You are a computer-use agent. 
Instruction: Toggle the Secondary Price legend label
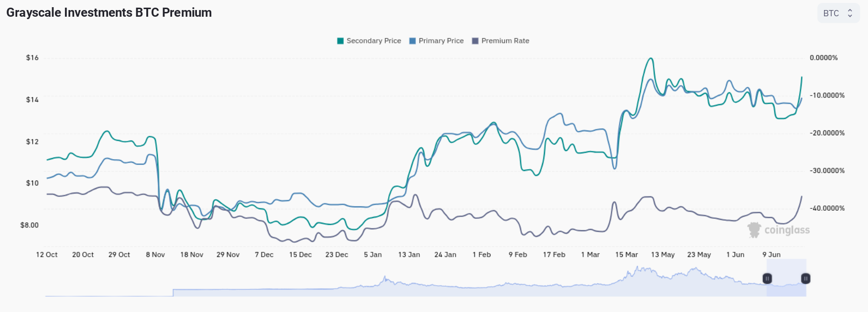373,41
